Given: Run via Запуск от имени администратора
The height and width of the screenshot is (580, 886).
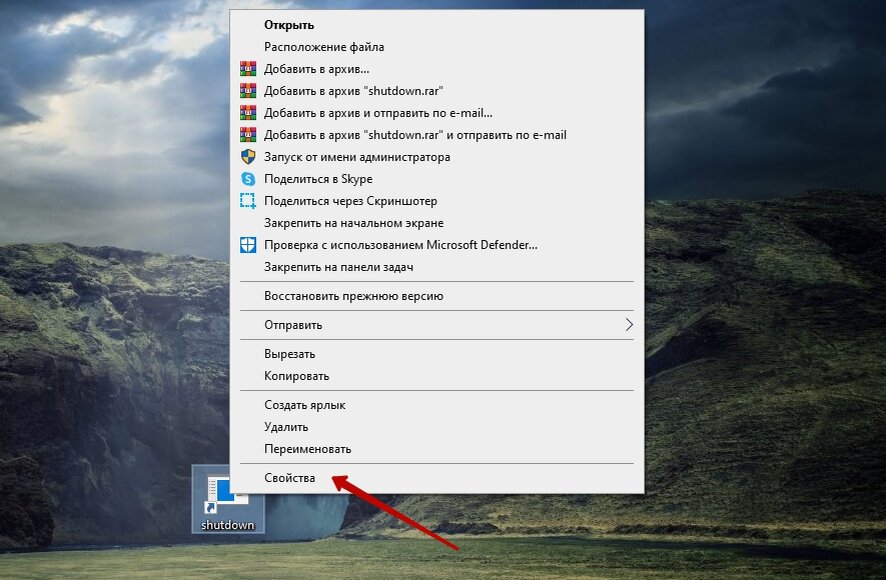Looking at the screenshot, I should click(436, 157).
